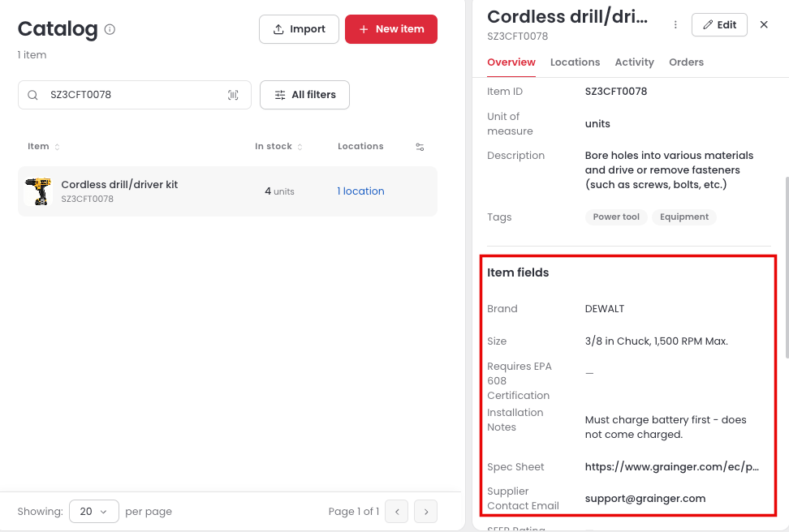Open the item more options menu
789x532 pixels.
click(x=675, y=24)
